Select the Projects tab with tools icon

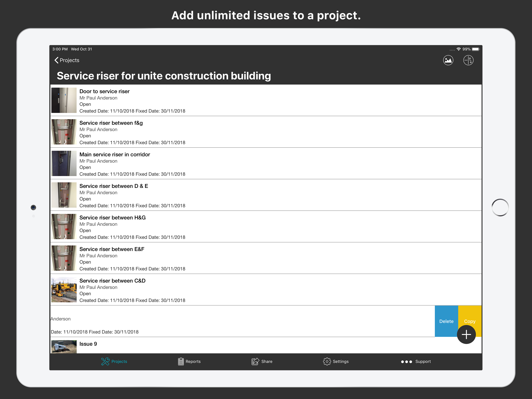click(x=114, y=361)
